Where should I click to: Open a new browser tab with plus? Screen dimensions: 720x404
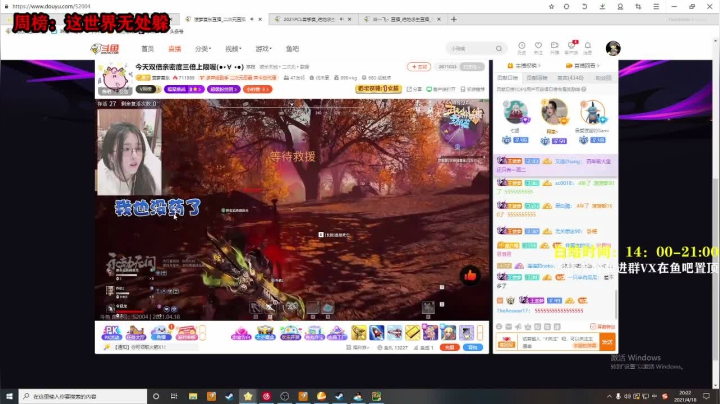pos(454,19)
